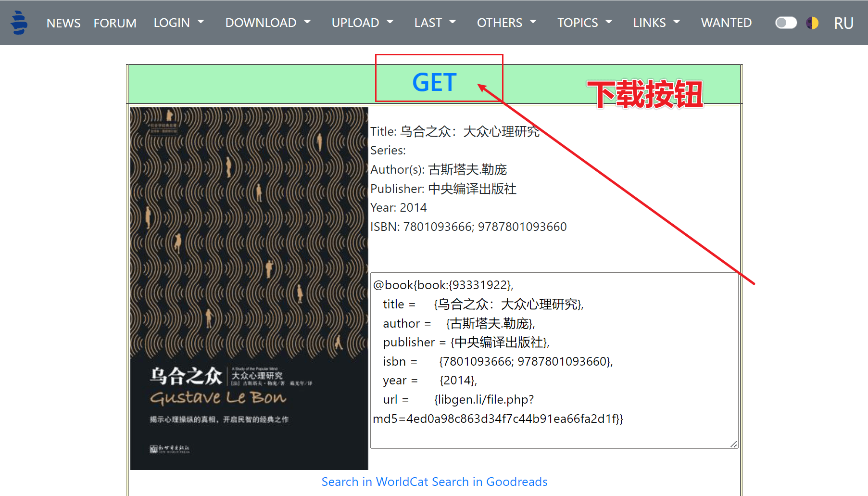Expand the LOGIN dropdown menu
The height and width of the screenshot is (496, 868).
click(179, 23)
